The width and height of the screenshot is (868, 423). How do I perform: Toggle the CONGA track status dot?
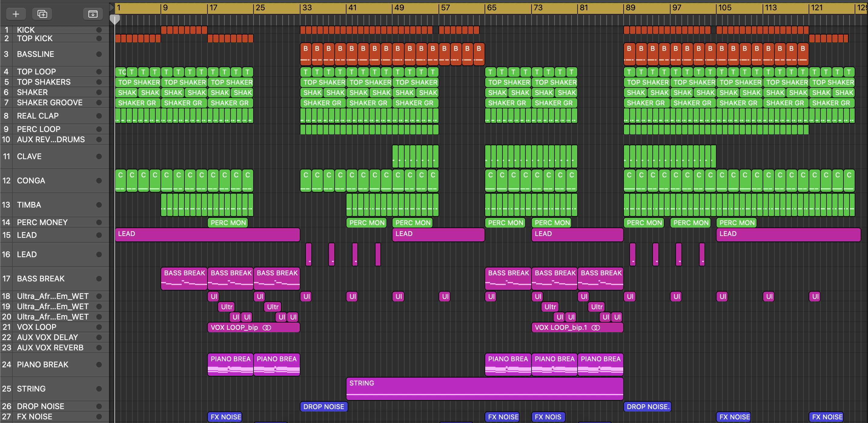pos(99,181)
